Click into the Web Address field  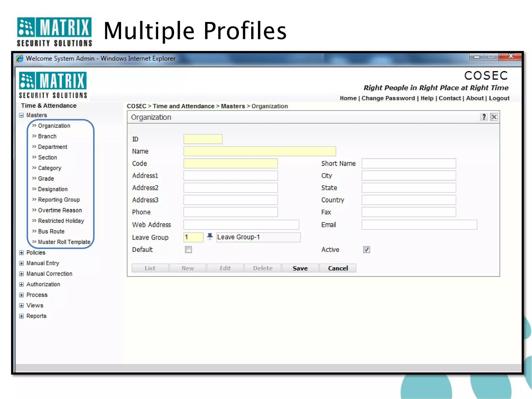click(241, 224)
